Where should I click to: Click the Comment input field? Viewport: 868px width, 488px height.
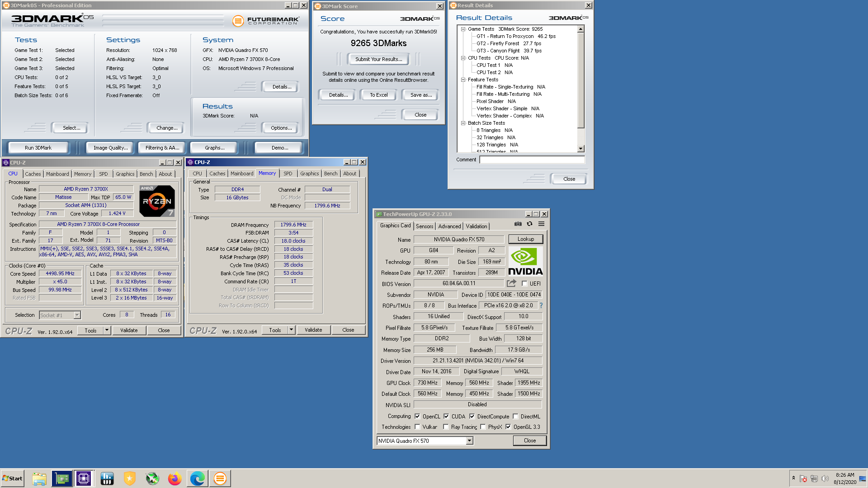point(532,160)
